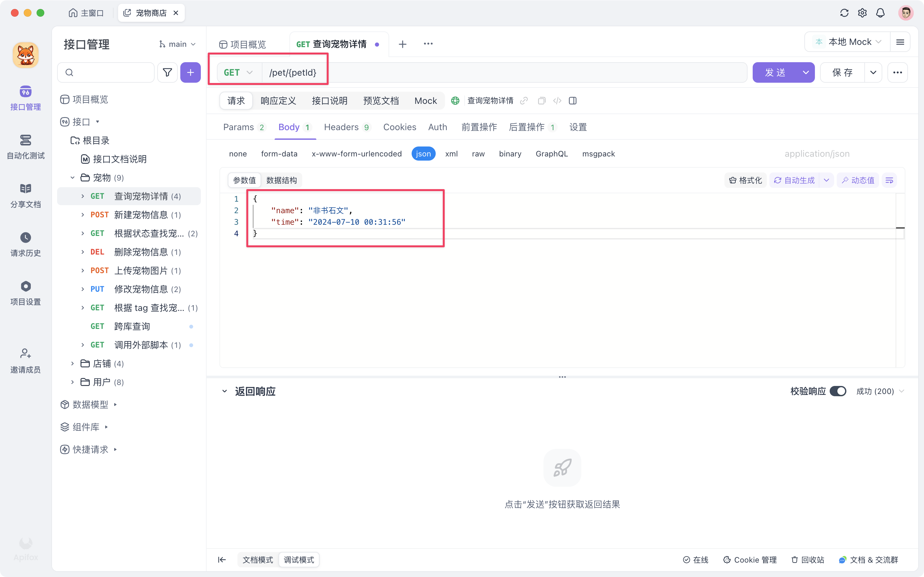Click the 发送 send button
Image resolution: width=924 pixels, height=577 pixels.
click(x=776, y=72)
